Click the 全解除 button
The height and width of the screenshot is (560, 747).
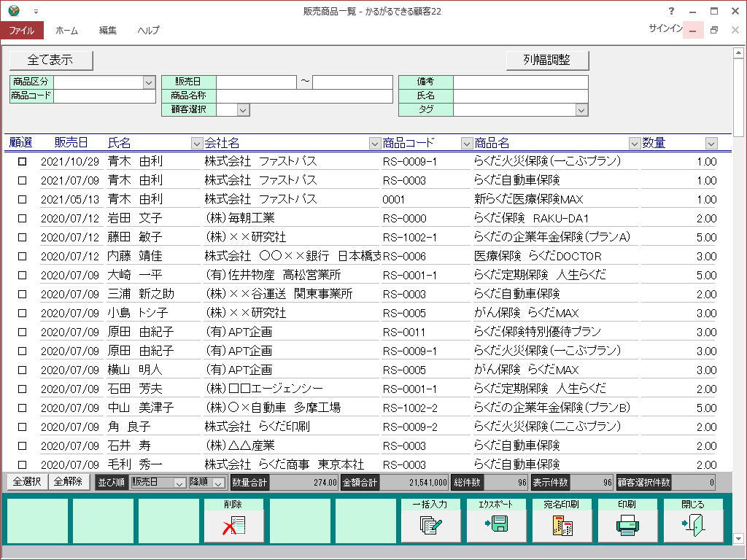pyautogui.click(x=68, y=482)
